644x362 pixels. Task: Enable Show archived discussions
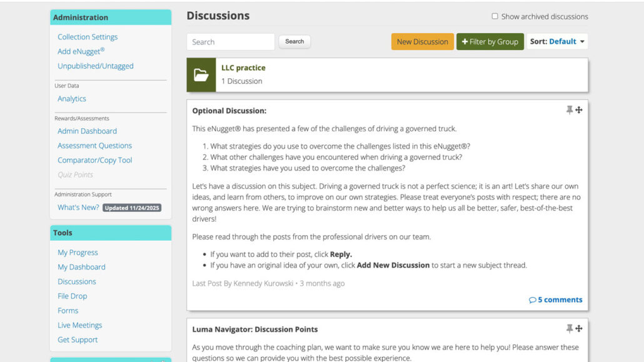point(493,16)
